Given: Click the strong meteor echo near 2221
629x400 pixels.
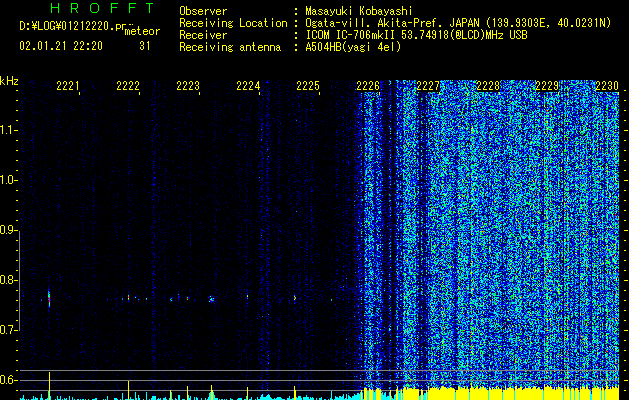Looking at the screenshot, I should 49,298.
